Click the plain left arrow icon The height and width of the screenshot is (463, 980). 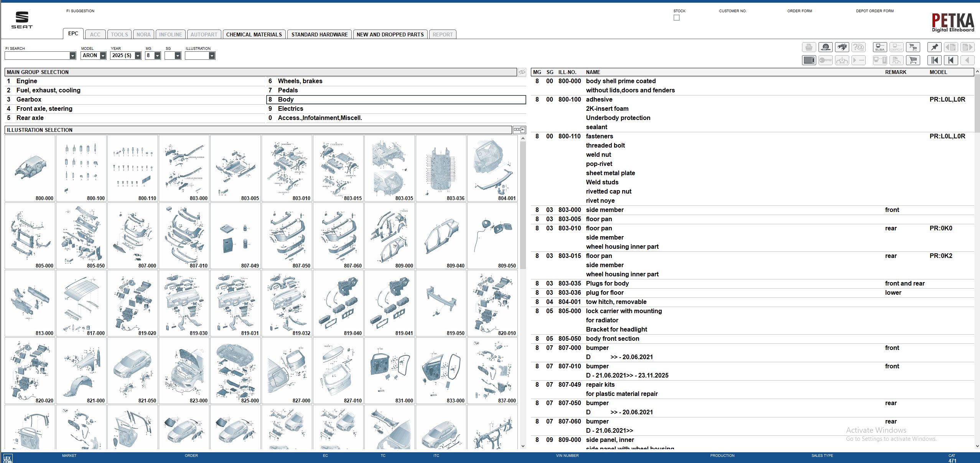coord(967,60)
